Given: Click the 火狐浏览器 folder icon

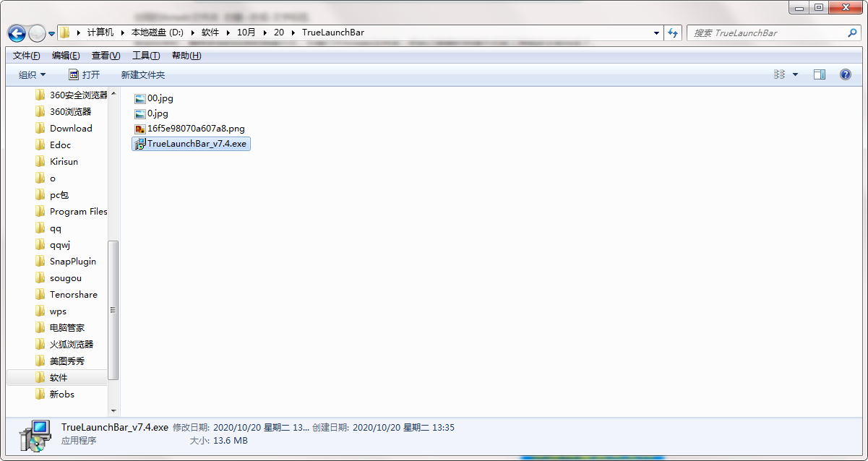Looking at the screenshot, I should tap(40, 345).
